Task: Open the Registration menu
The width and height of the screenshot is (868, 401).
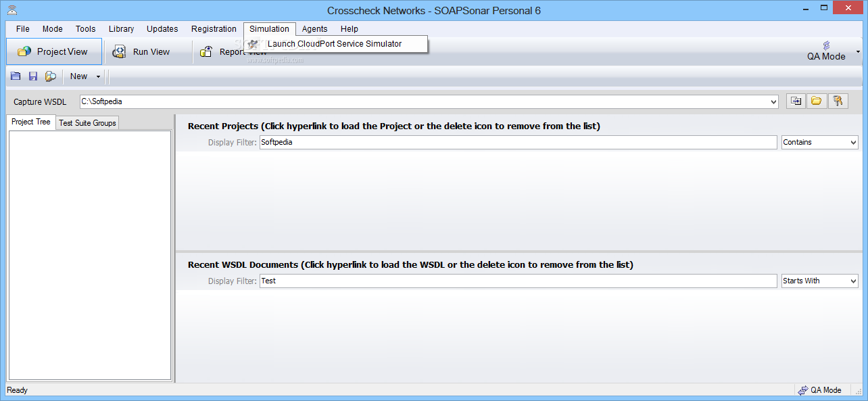Action: point(214,29)
